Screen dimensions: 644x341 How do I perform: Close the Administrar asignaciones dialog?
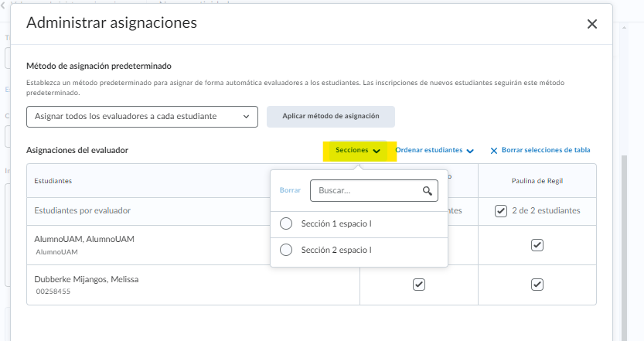pyautogui.click(x=592, y=24)
